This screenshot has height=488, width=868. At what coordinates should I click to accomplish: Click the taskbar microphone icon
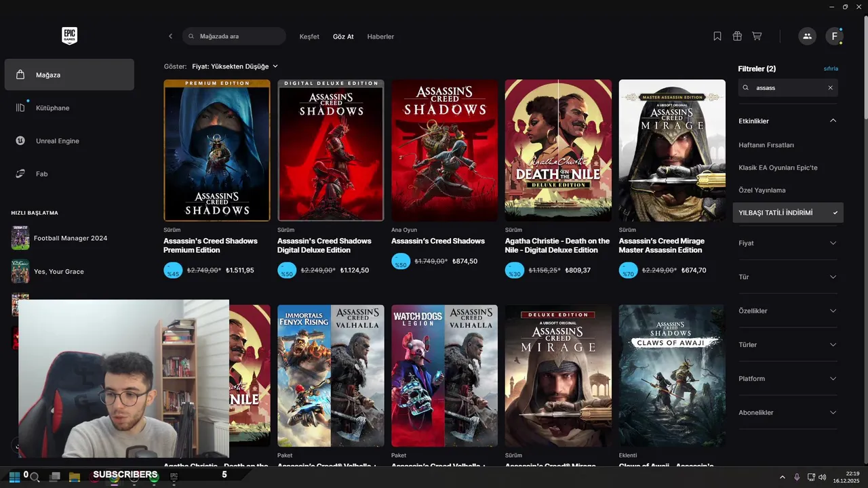797,477
